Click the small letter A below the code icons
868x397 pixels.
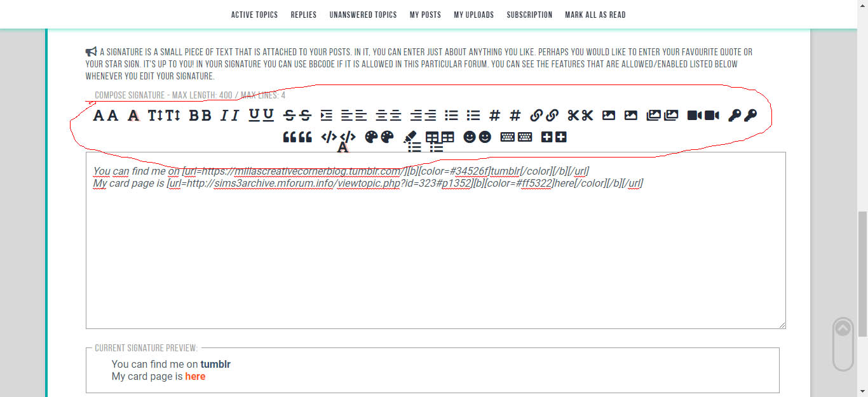(x=343, y=147)
